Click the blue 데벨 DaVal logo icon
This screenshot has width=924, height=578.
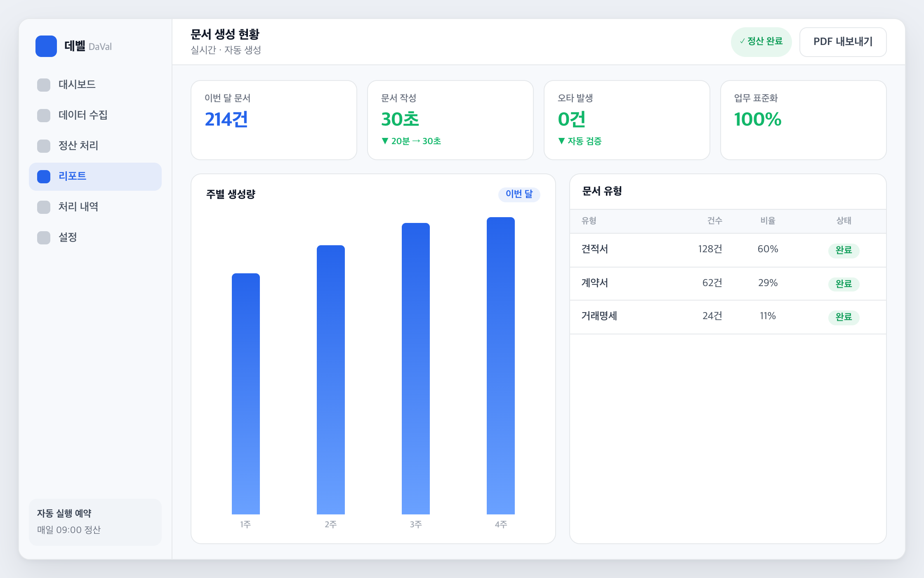tap(46, 46)
